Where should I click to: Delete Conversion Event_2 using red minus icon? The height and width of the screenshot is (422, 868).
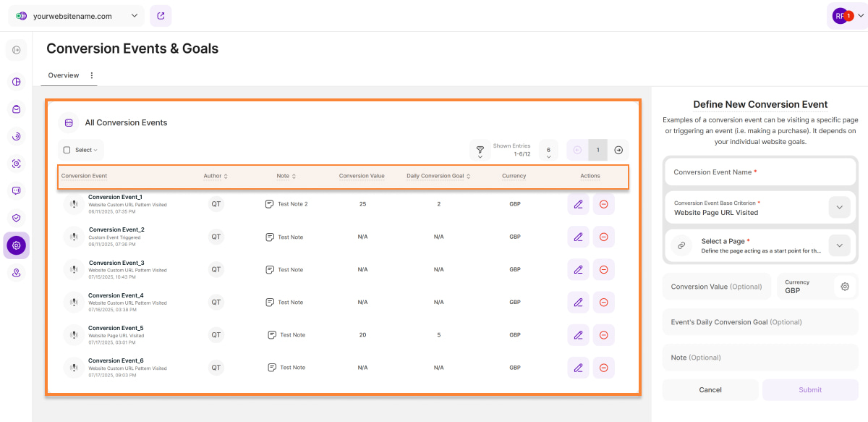click(603, 237)
